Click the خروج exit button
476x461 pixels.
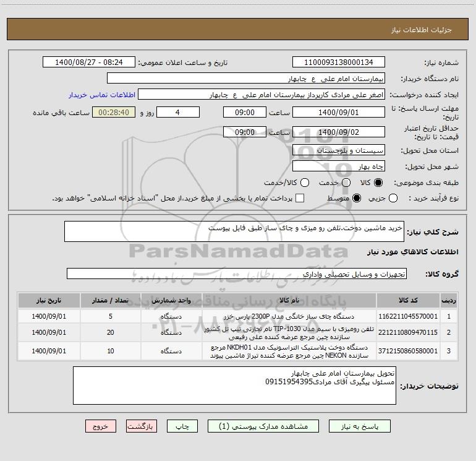click(101, 426)
